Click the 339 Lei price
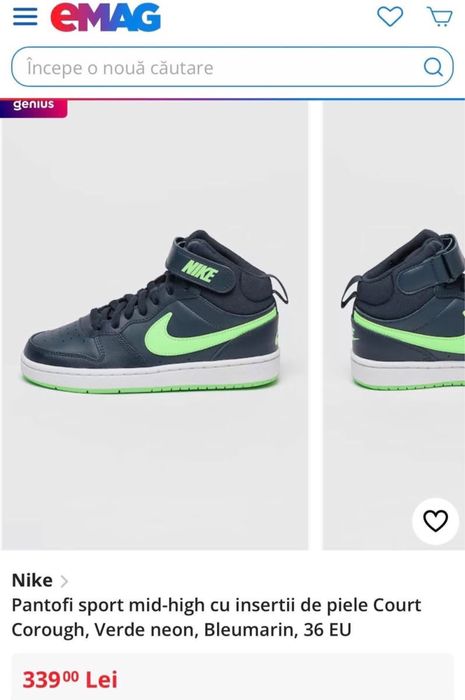This screenshot has width=465, height=700. (70, 680)
